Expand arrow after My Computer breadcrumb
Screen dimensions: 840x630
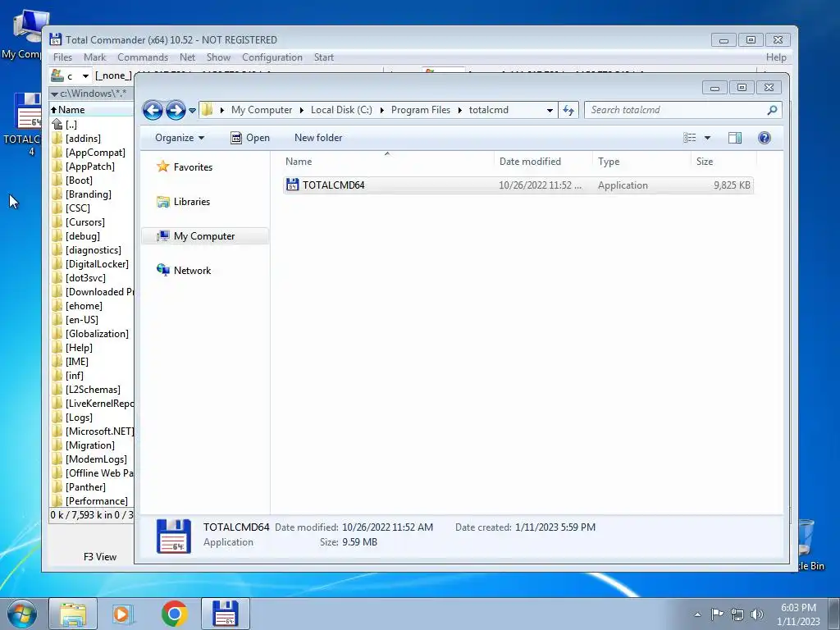301,111
